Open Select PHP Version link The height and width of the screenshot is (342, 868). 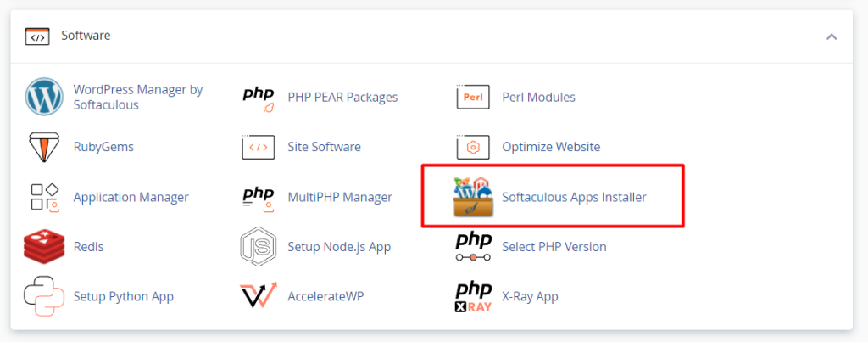pos(554,247)
